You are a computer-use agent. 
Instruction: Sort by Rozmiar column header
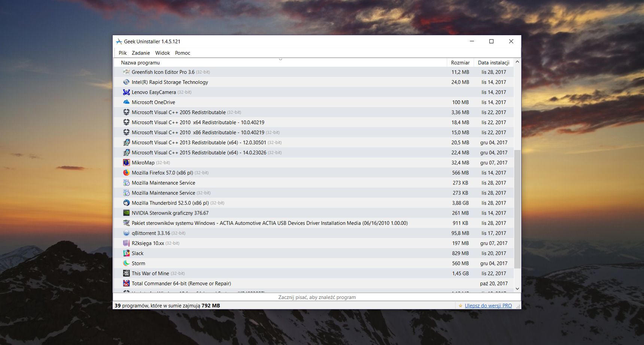click(x=460, y=63)
